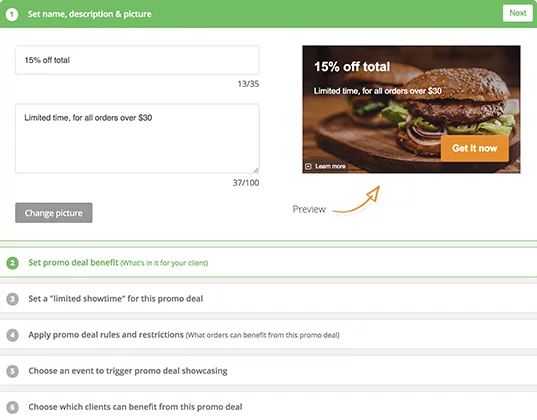Collapse the Set name, description & picture header

89,14
